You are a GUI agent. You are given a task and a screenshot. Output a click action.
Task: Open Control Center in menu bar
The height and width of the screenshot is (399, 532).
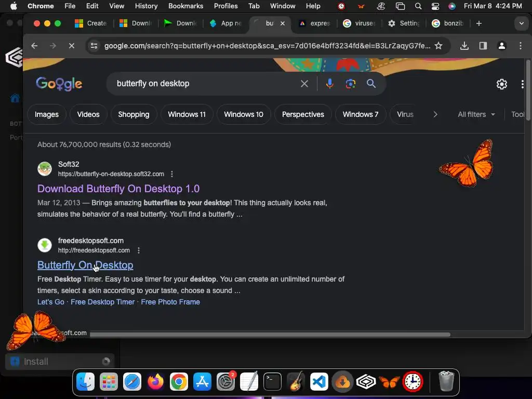(x=435, y=6)
